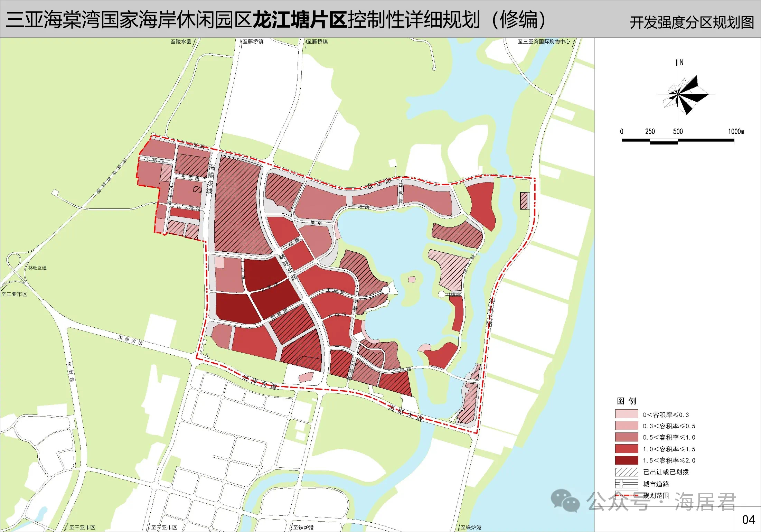Click the 林旺北路 road label
The image size is (761, 532).
(x=288, y=267)
